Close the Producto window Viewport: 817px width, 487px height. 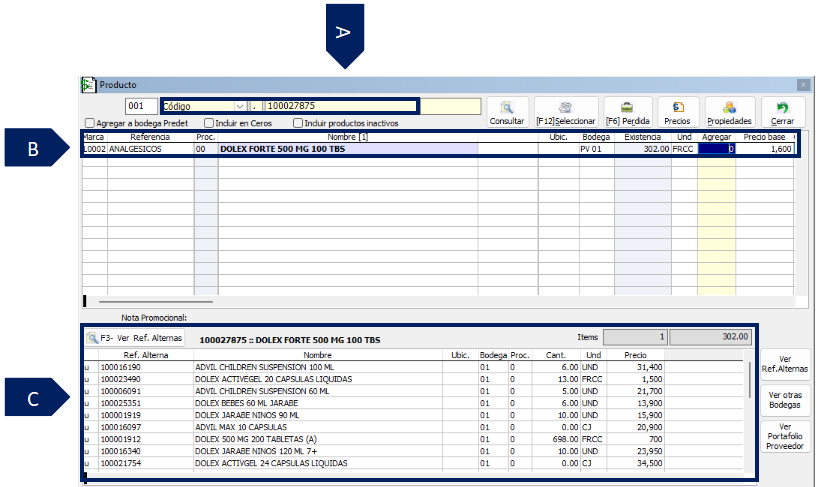[803, 84]
